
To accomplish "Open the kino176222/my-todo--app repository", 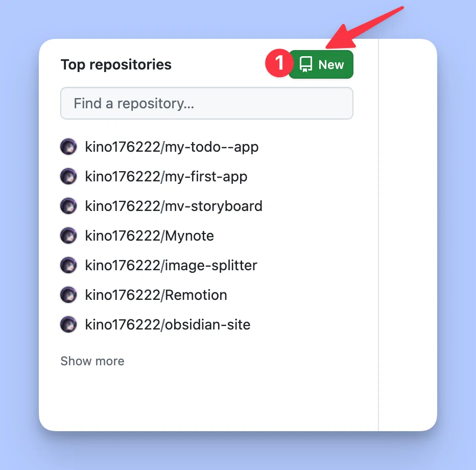I will pyautogui.click(x=172, y=147).
